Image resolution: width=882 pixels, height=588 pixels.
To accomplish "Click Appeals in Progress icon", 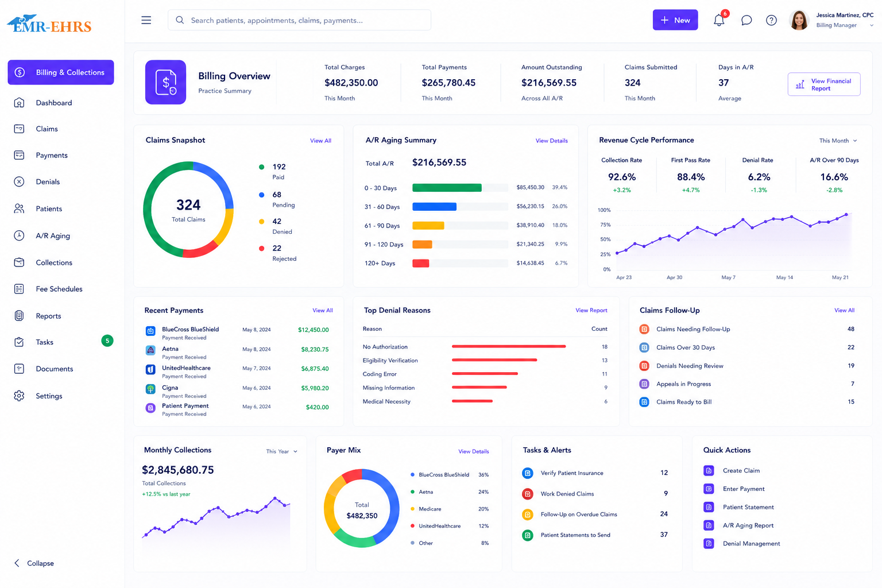I will pyautogui.click(x=644, y=384).
